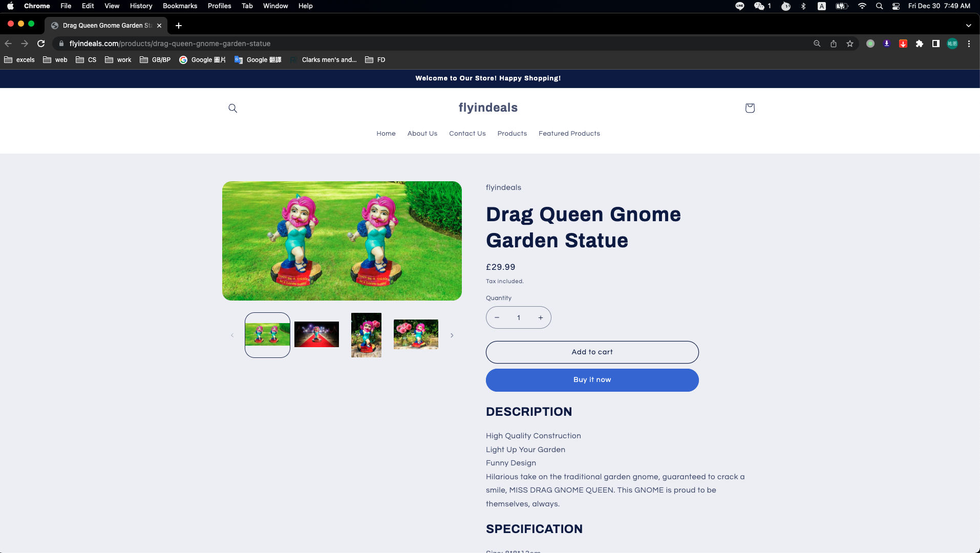
Task: Show previous product thumbnails with left chevron
Action: coord(232,335)
